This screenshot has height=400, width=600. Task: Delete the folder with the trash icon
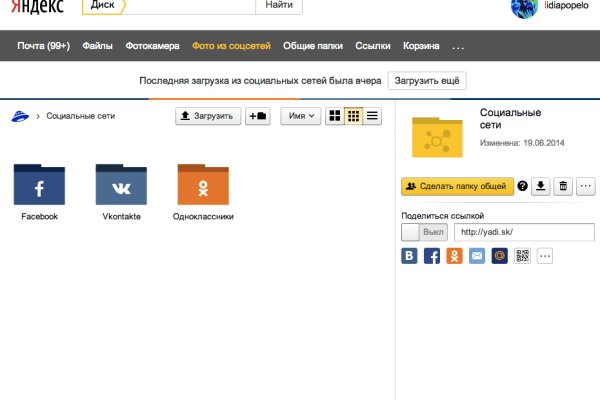(563, 186)
